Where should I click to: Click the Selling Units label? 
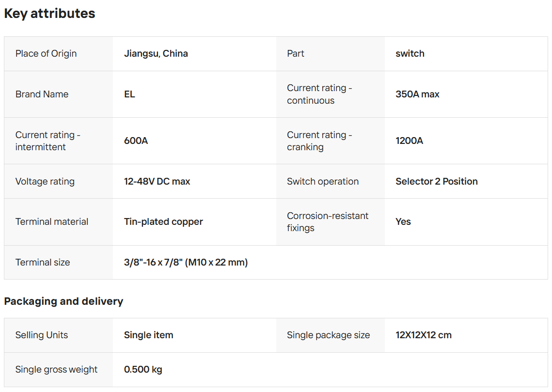[42, 335]
